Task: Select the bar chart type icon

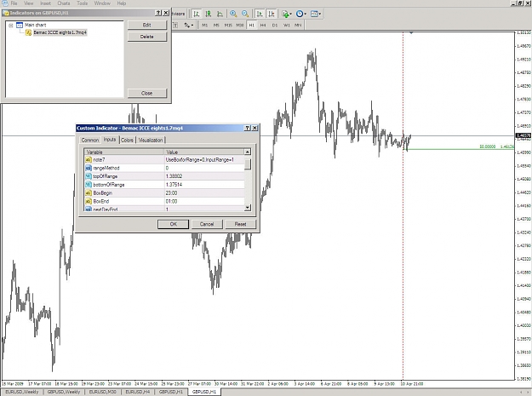Action: point(196,14)
